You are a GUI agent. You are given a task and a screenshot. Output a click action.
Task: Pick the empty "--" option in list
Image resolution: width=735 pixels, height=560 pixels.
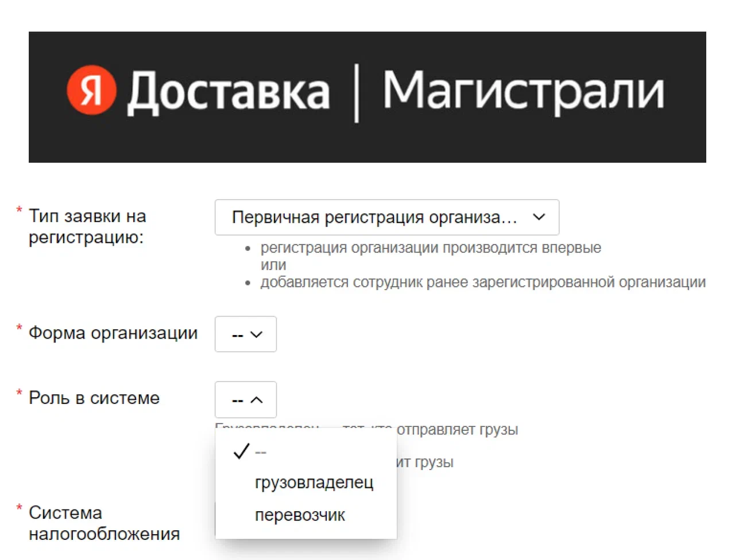[x=261, y=452]
